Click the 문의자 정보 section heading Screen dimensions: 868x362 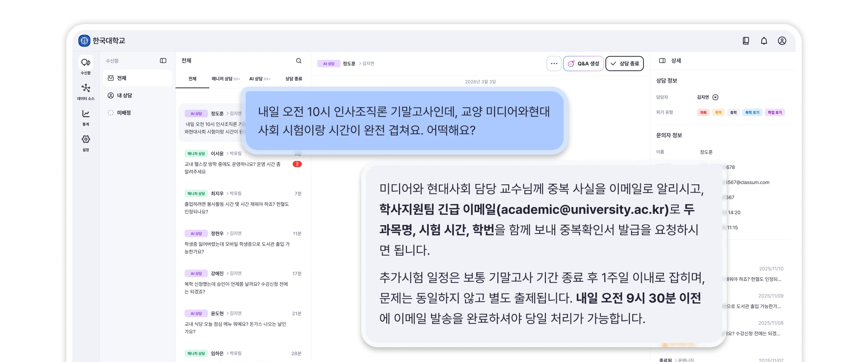pos(669,135)
